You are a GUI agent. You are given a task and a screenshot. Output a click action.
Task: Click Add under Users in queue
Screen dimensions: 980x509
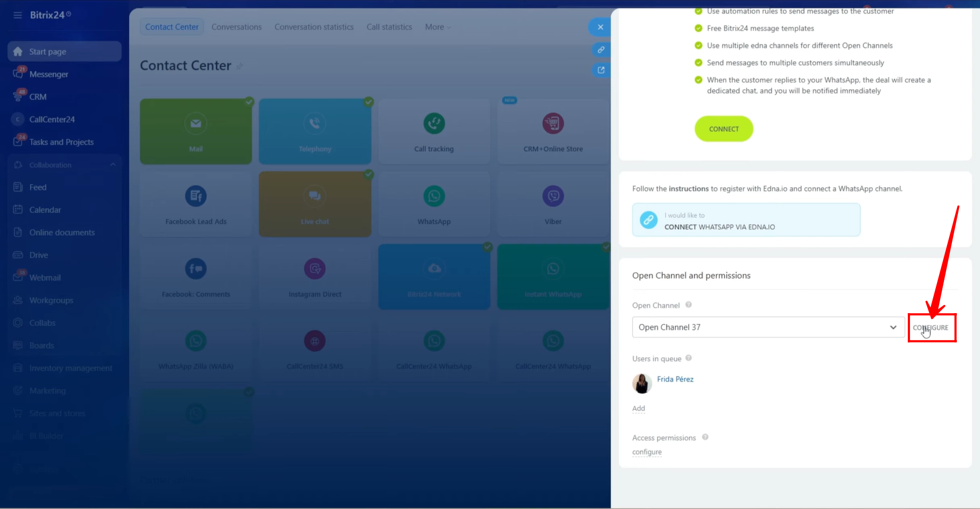tap(638, 408)
